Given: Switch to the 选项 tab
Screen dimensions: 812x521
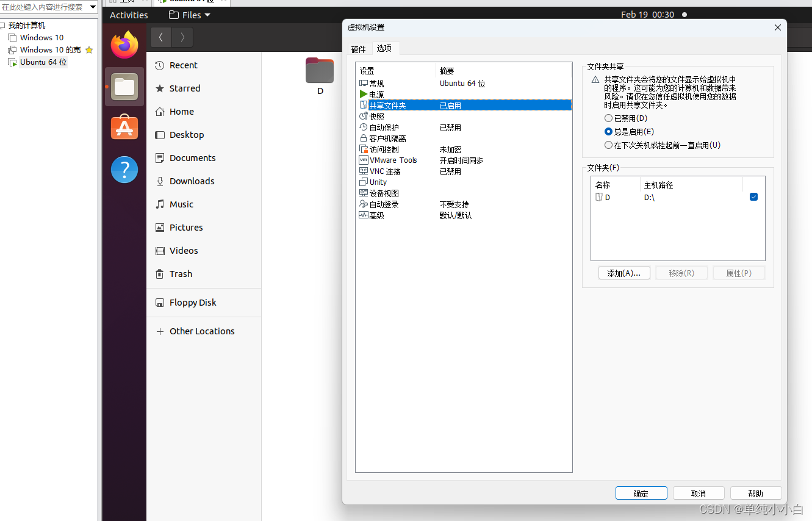Looking at the screenshot, I should point(384,48).
